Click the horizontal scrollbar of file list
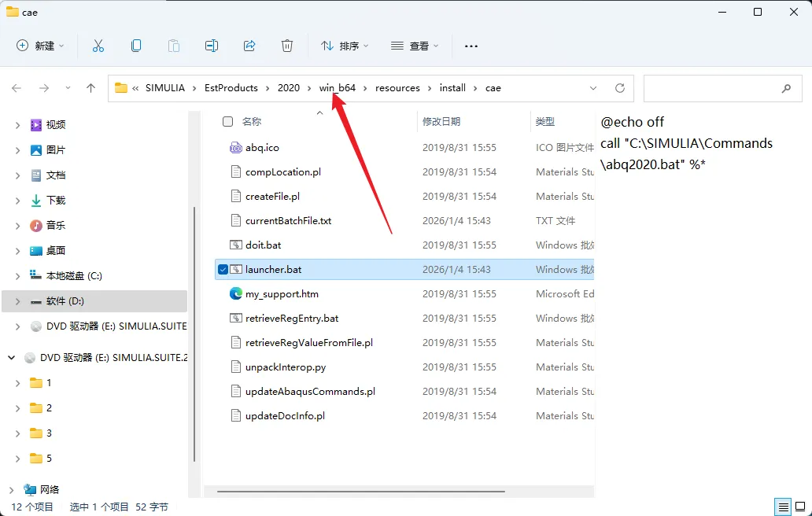The width and height of the screenshot is (812, 516). pyautogui.click(x=361, y=491)
